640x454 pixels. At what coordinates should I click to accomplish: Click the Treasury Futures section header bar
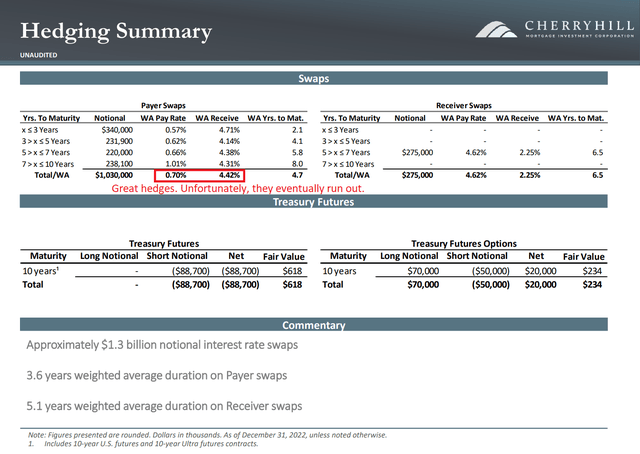pyautogui.click(x=313, y=202)
